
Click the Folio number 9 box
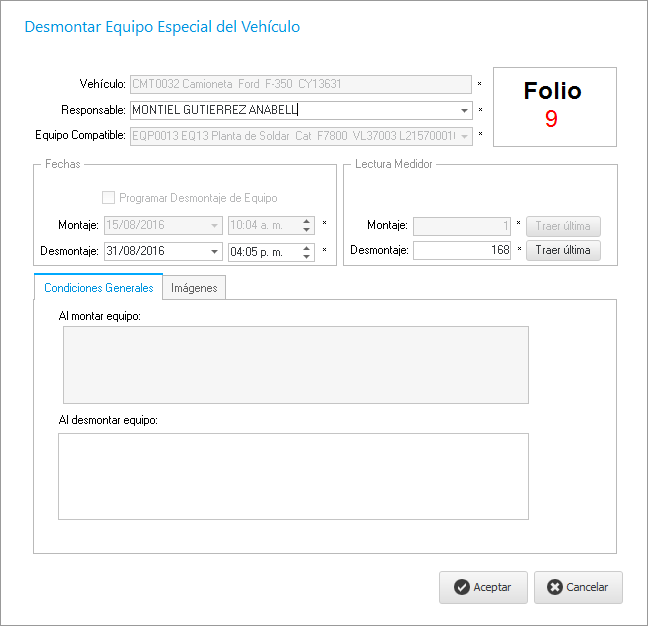click(552, 107)
